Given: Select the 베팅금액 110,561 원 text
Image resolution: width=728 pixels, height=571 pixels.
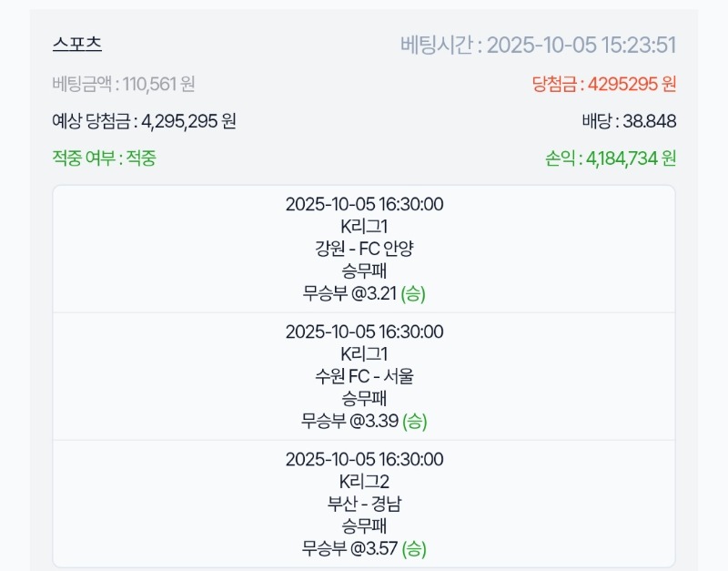Looking at the screenshot, I should pos(124,84).
